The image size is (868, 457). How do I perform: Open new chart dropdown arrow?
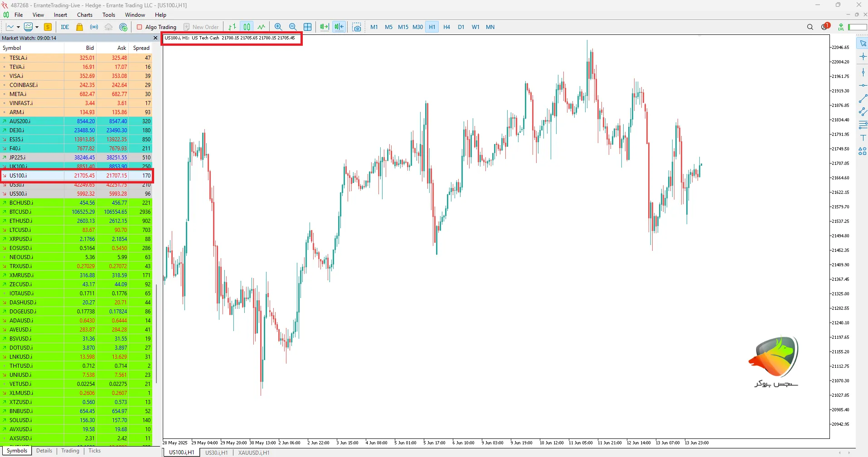tap(18, 27)
